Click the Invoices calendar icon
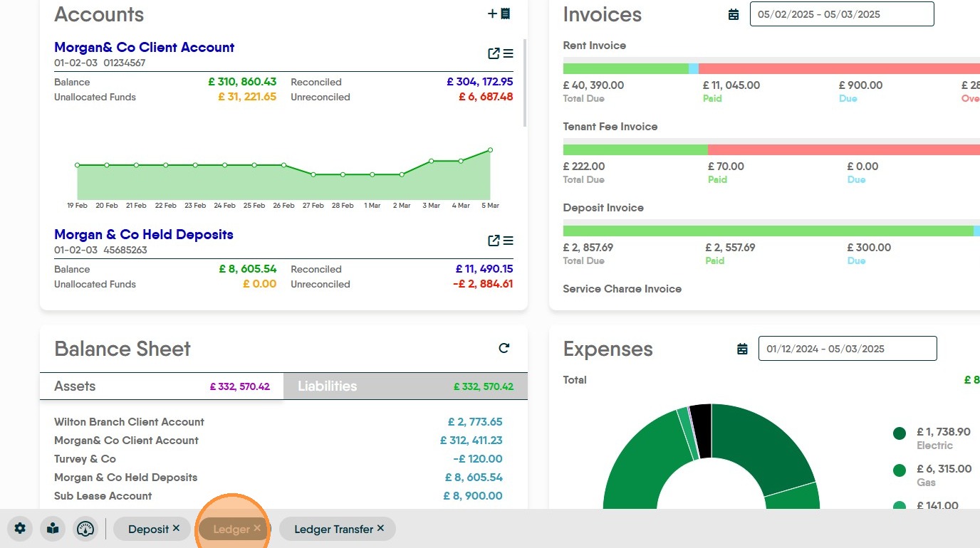The image size is (980, 548). (x=734, y=14)
